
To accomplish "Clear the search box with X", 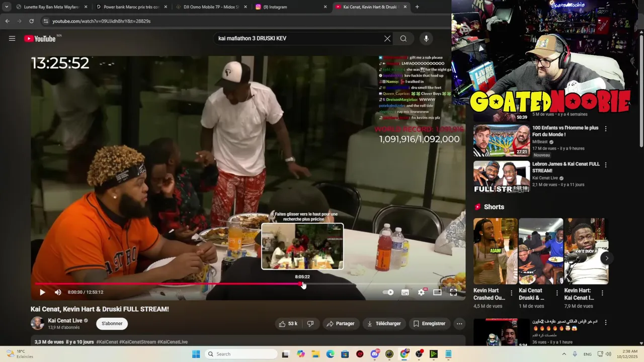I will pos(387,39).
